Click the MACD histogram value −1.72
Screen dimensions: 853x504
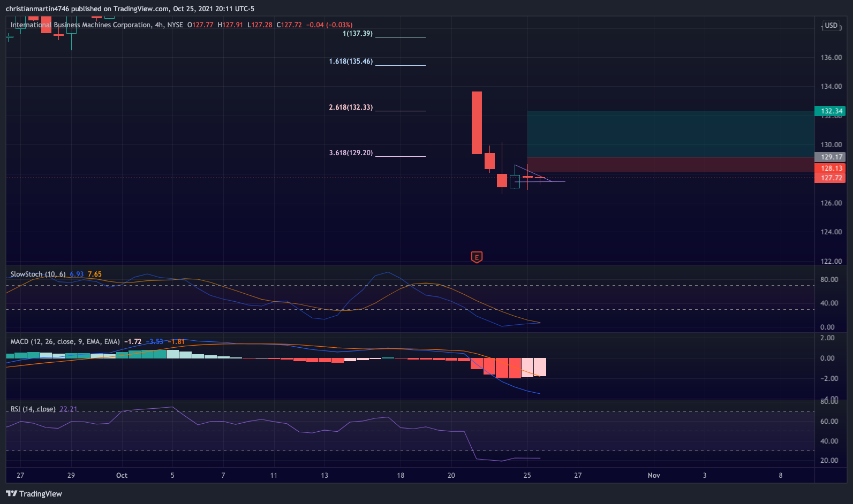click(x=133, y=341)
